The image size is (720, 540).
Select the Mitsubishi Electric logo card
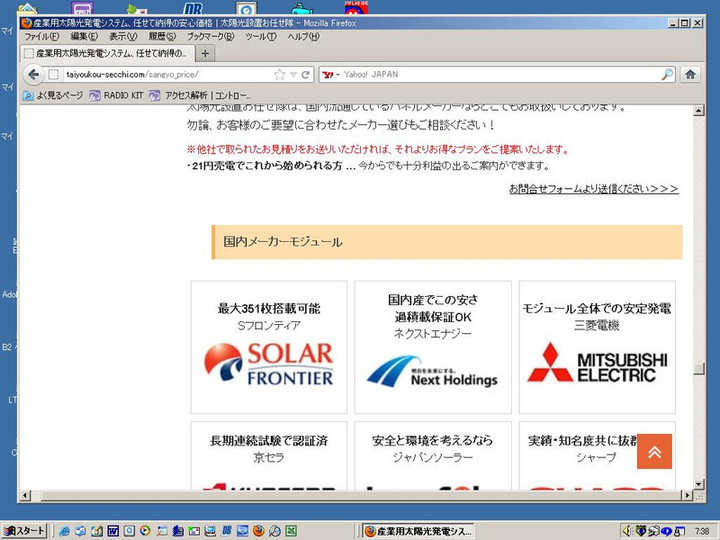[x=596, y=347]
